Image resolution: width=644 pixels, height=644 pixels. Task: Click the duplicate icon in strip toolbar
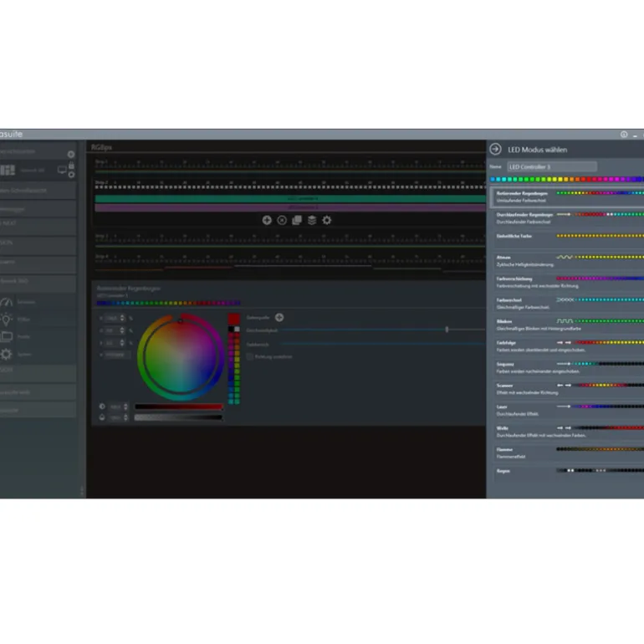pos(297,220)
